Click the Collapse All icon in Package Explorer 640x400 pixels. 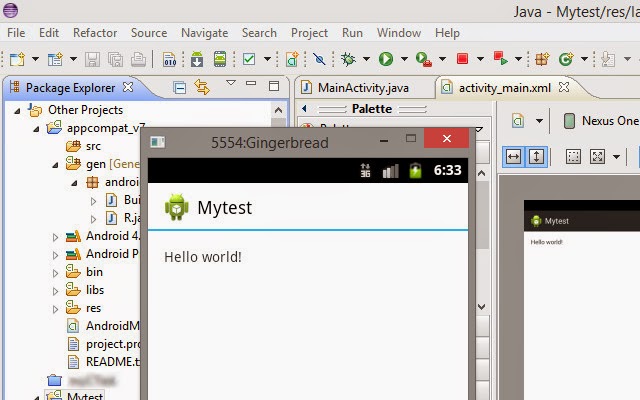[179, 88]
